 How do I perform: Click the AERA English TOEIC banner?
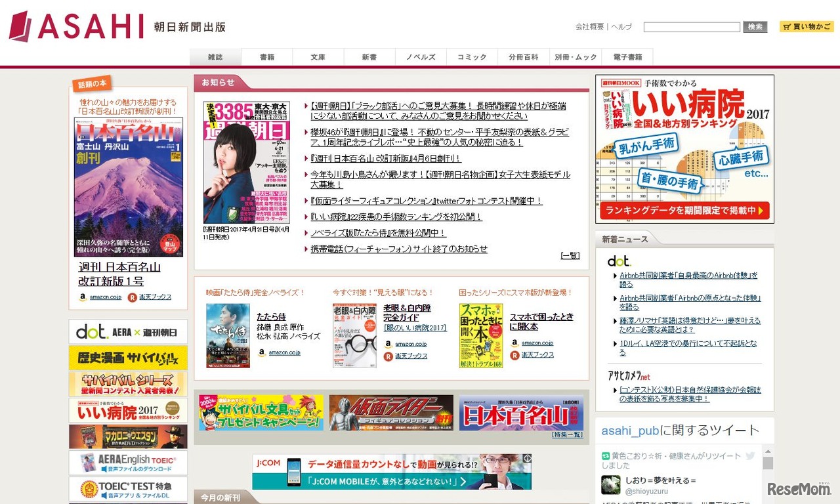128,463
